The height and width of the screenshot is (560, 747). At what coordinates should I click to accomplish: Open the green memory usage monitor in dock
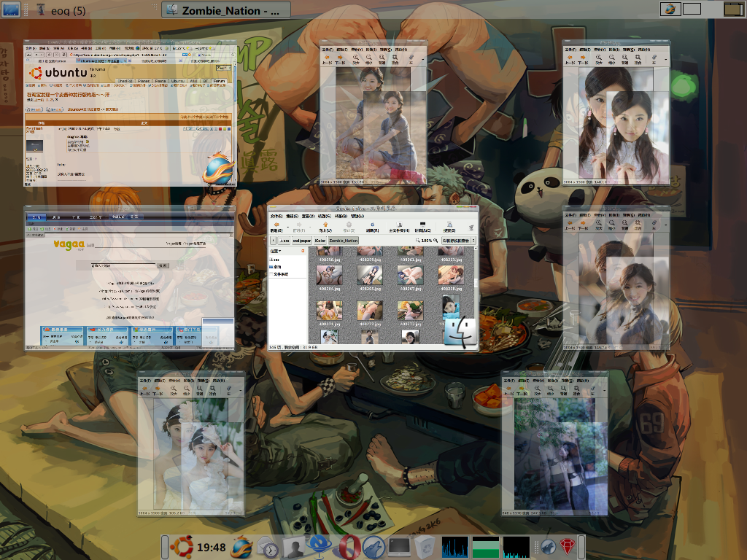coord(486,547)
